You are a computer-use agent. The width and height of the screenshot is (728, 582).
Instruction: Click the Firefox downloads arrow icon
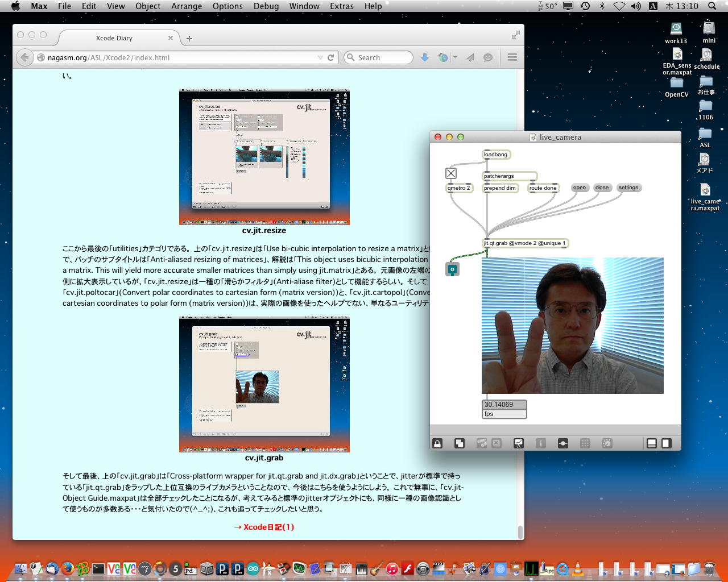[424, 57]
